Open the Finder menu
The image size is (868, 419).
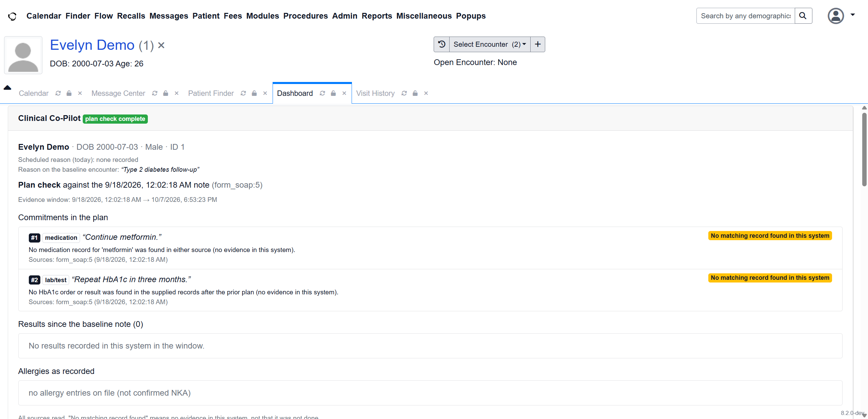[78, 16]
